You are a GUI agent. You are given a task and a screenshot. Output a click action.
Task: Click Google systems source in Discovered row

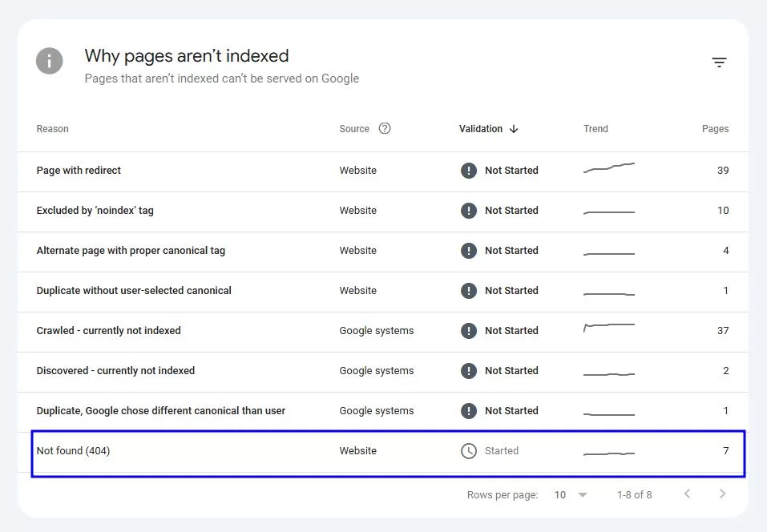click(376, 371)
